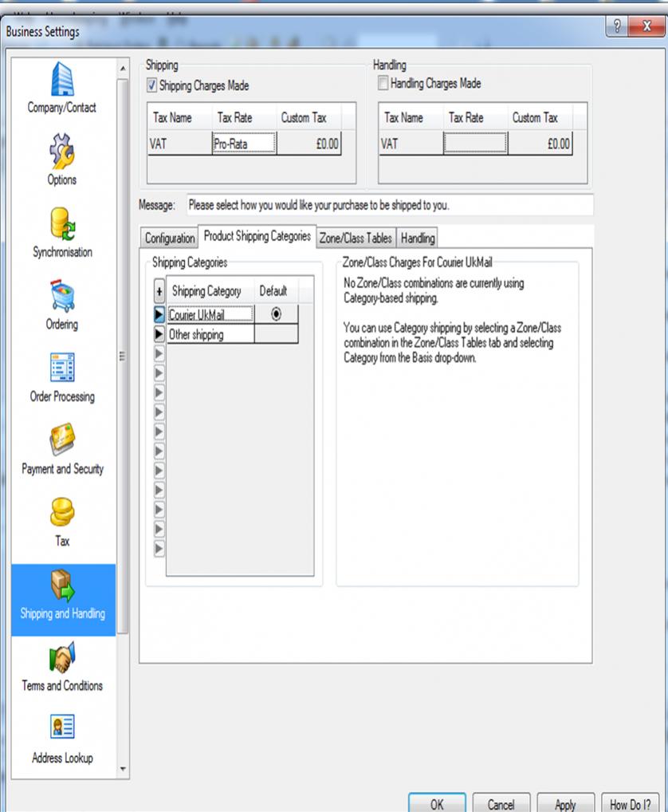Click the Ordering shopping cart icon

point(61,297)
